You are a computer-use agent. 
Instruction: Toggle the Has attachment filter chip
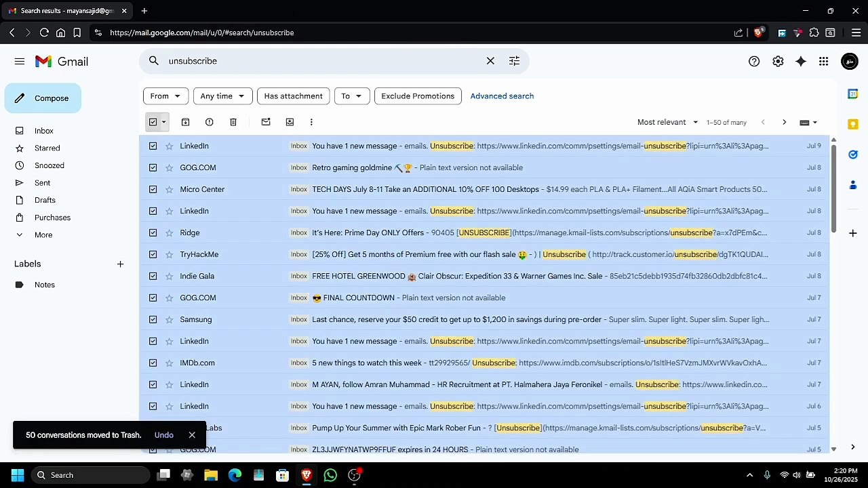tap(294, 96)
